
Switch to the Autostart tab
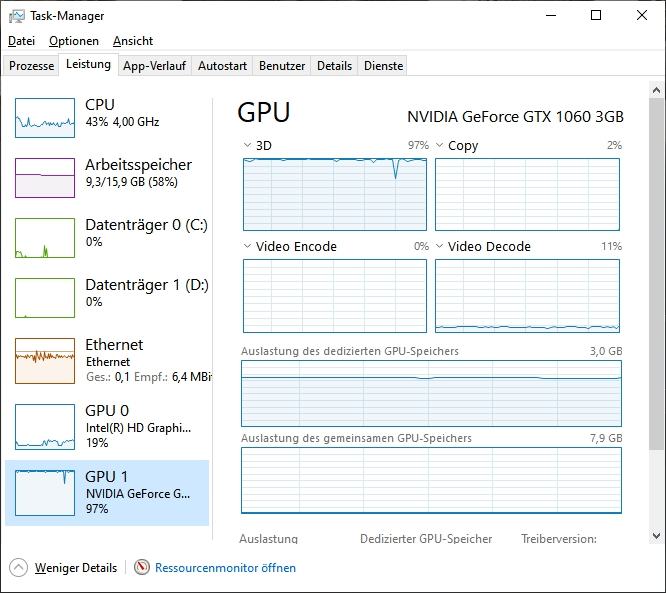(222, 66)
